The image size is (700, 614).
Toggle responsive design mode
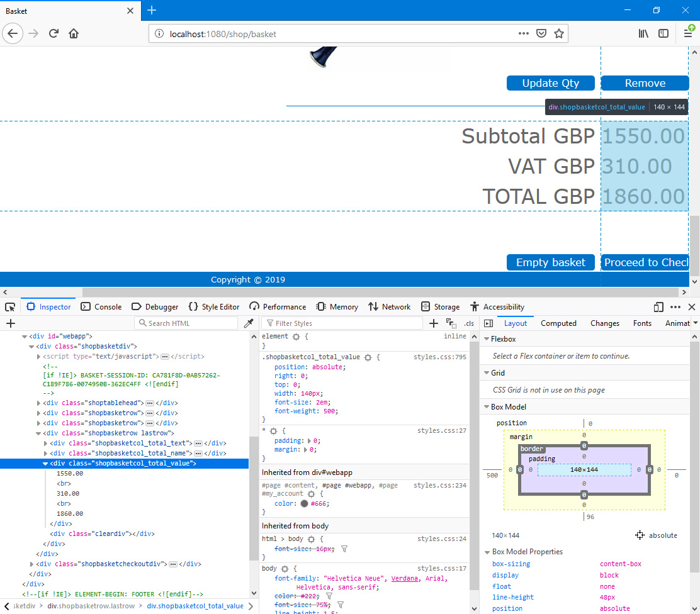click(658, 307)
